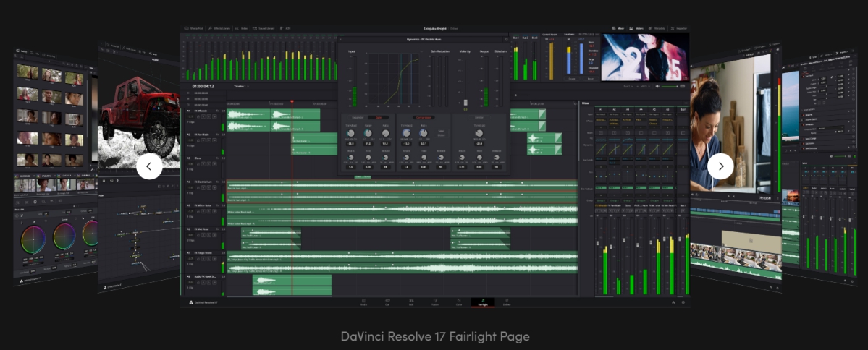Viewport: 868px width, 350px height.
Task: Toggle the Mixer panel in top toolbar
Action: point(618,29)
